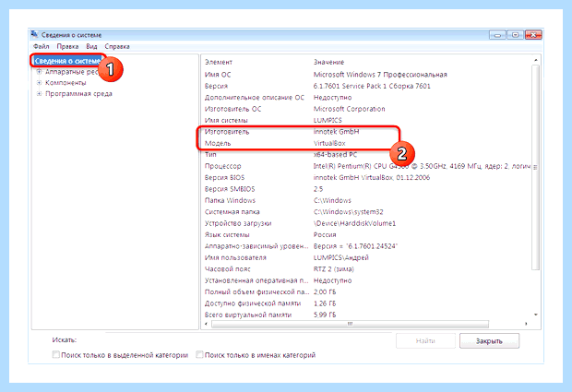Select the Часовой пояс row
Viewport: 572px width, 392px height.
[x=366, y=269]
